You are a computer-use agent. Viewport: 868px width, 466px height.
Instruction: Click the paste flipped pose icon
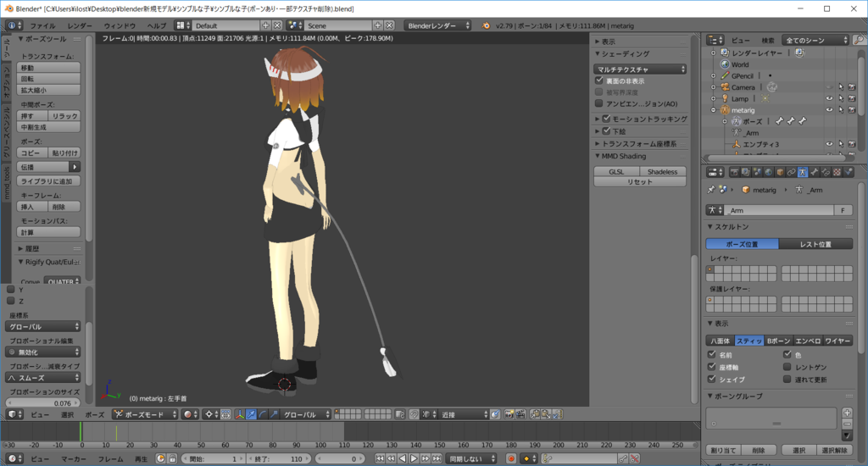pyautogui.click(x=558, y=414)
